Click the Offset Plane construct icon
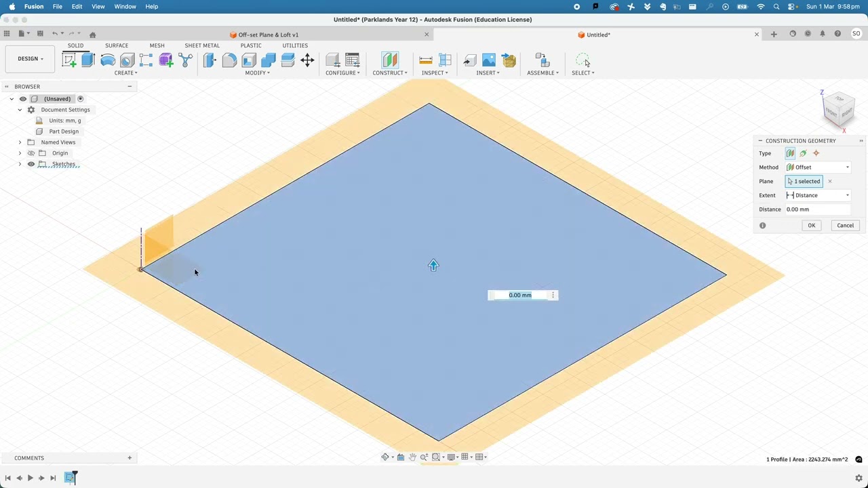 (x=390, y=60)
